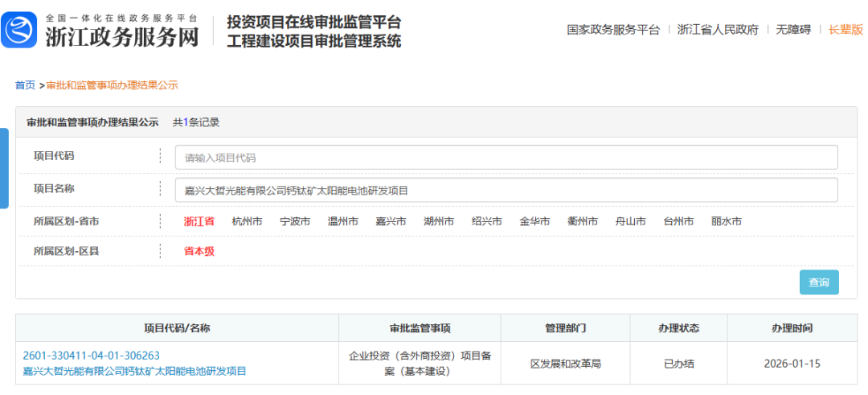This screenshot has width=868, height=395.
Task: Click 审批和监管事项办理结果公示 breadcrumb
Action: 113,85
